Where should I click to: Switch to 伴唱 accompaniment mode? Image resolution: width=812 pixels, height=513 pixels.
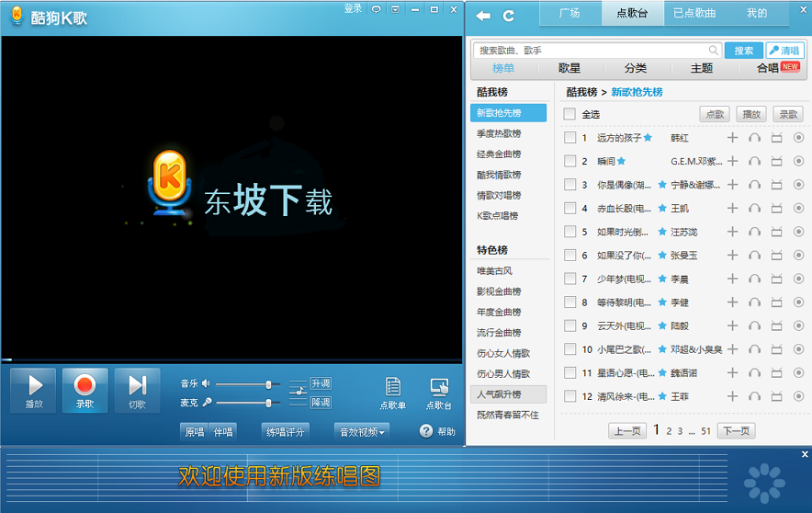(x=223, y=432)
